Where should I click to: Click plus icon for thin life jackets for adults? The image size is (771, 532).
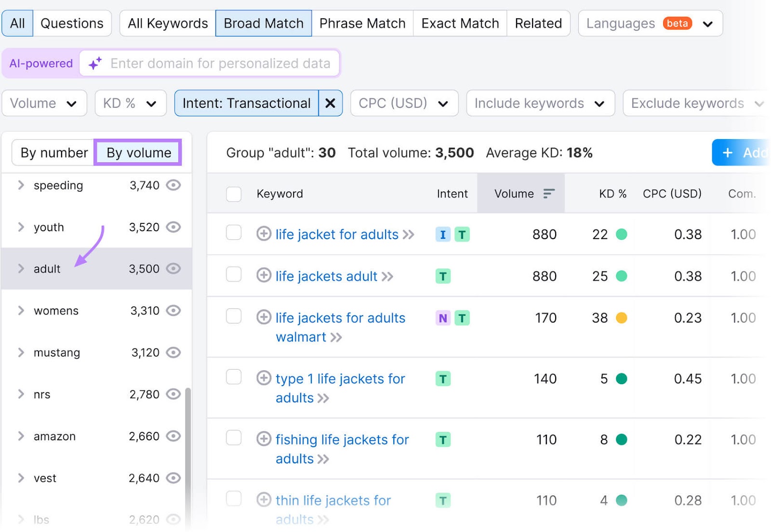pyautogui.click(x=264, y=500)
